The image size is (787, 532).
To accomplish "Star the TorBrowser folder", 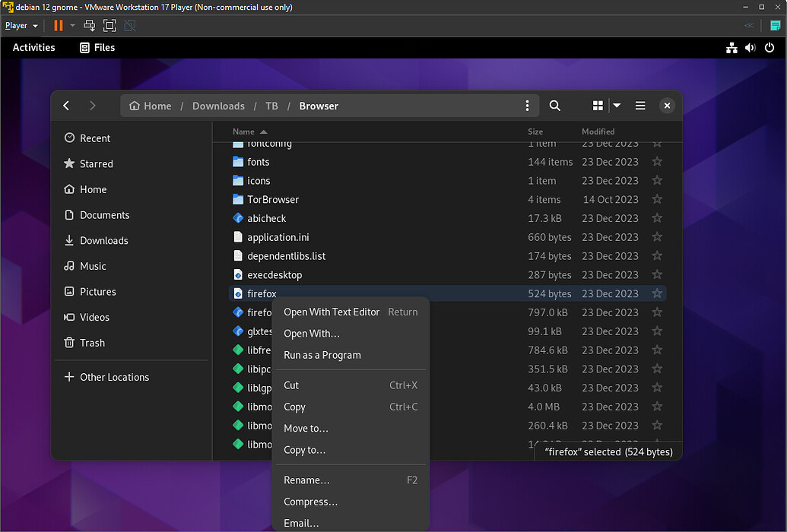I will click(657, 199).
